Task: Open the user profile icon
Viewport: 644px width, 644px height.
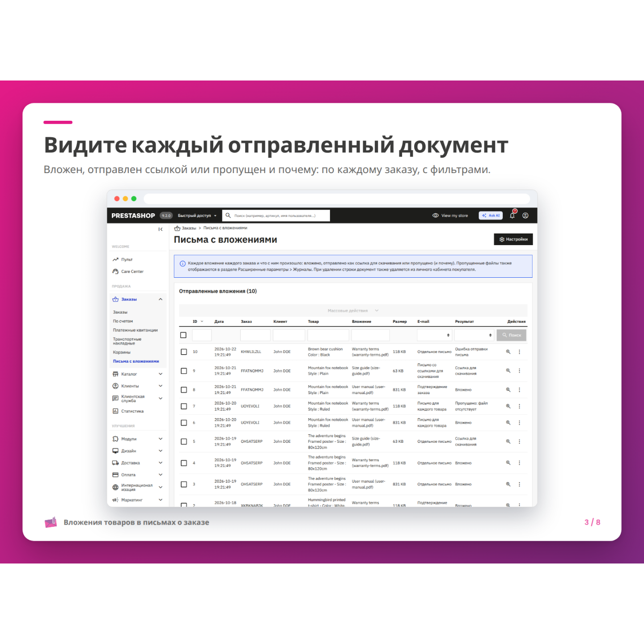Action: tap(525, 216)
